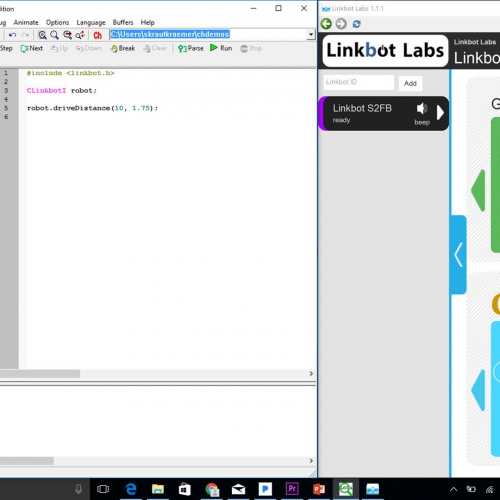The image size is (500, 500).
Task: Click the red Ch icon
Action: pyautogui.click(x=98, y=35)
